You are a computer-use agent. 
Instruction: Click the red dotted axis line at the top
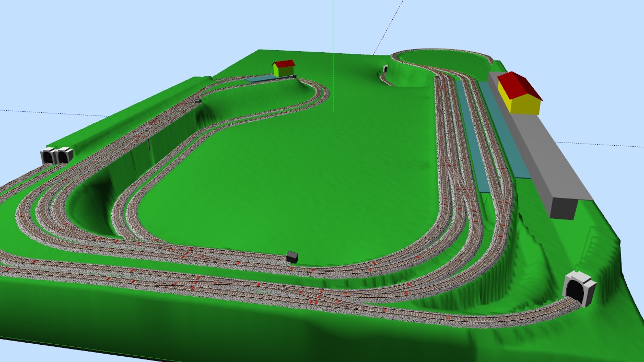[x=389, y=26]
